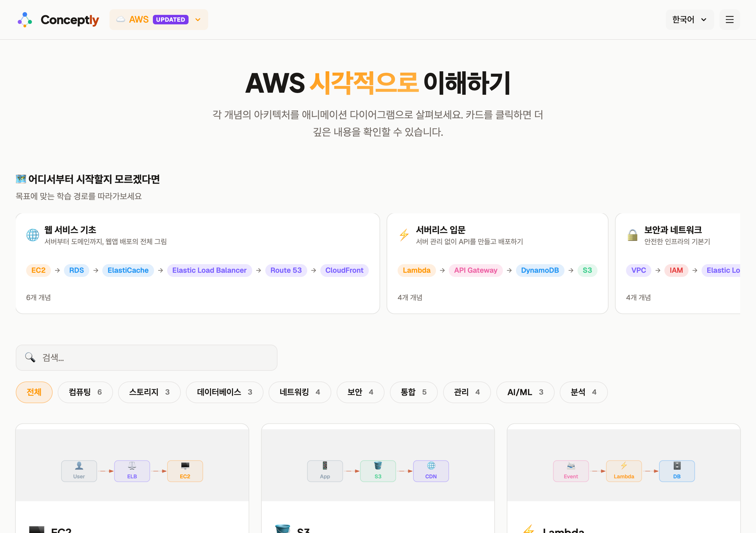Filter by 데이터베이스 category
This screenshot has height=533, width=756.
pyautogui.click(x=224, y=392)
